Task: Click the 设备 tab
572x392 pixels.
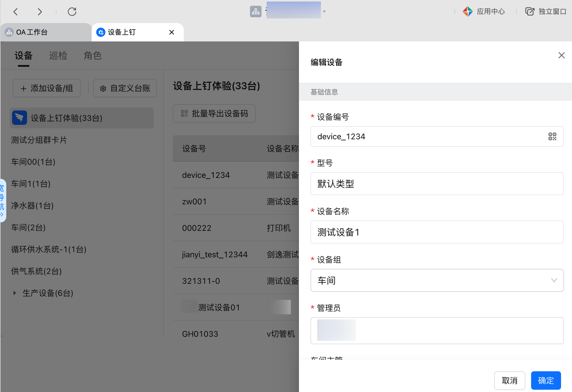Action: coord(24,56)
